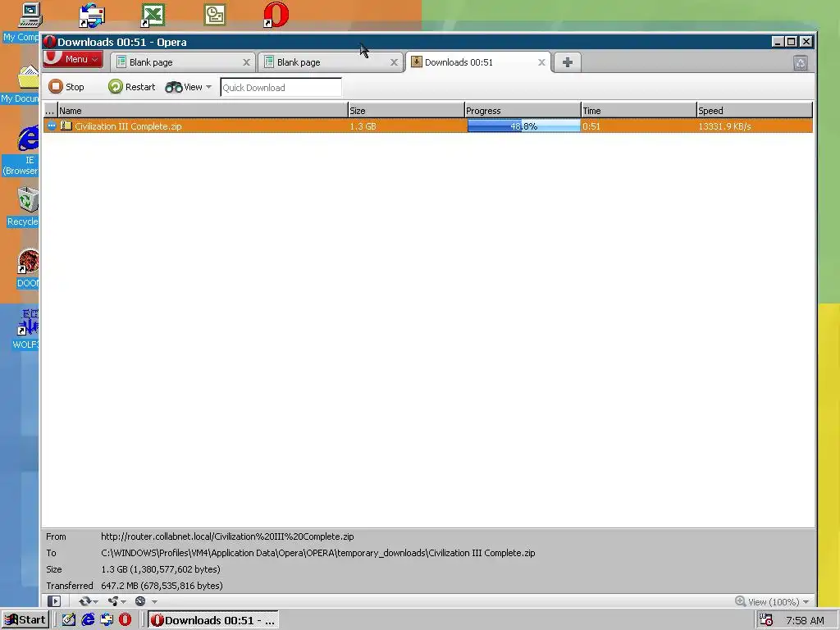840x630 pixels.
Task: Launch Outlook Express from quick launch bar
Action: (107, 620)
